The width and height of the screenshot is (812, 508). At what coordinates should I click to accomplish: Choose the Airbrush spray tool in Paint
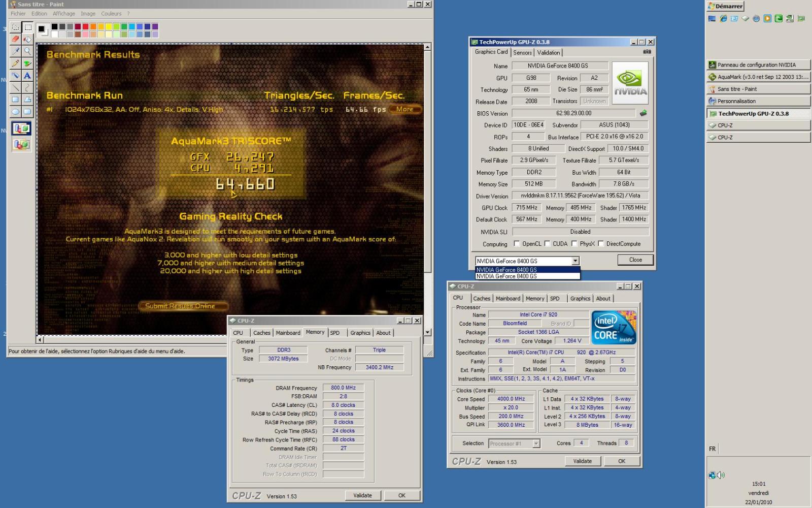tap(16, 76)
